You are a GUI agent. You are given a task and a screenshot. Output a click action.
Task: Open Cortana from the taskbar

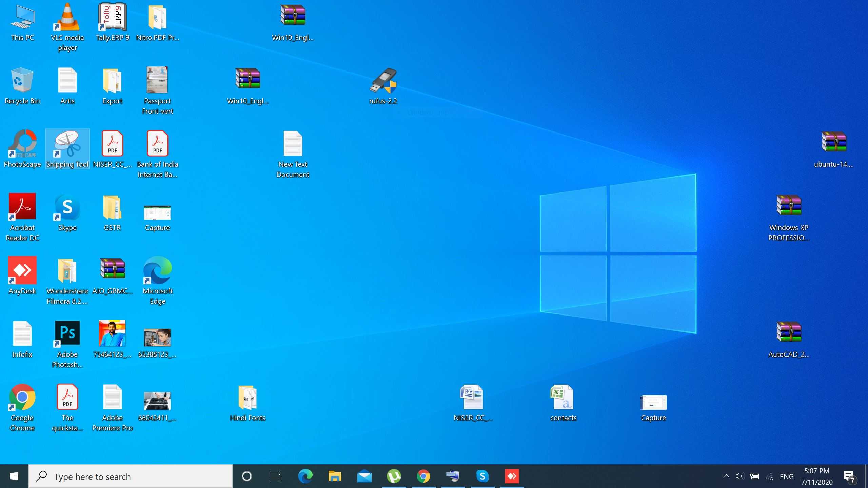[x=247, y=476]
